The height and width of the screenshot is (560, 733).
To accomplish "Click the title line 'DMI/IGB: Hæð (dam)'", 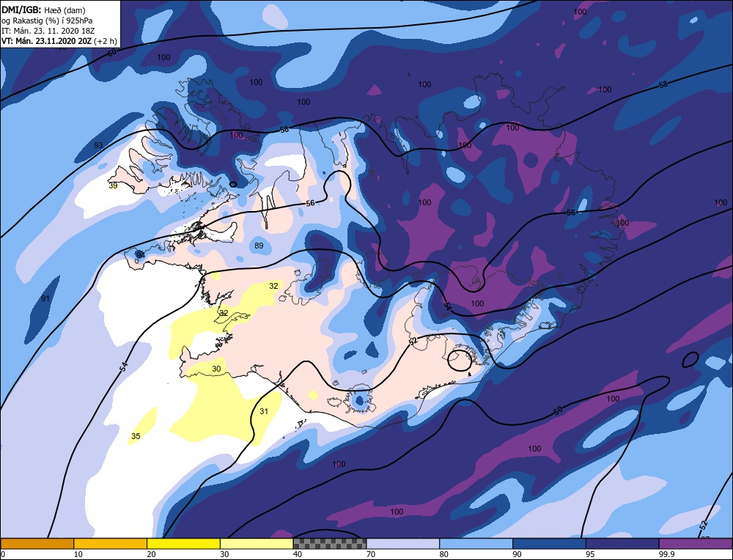I will click(x=43, y=10).
